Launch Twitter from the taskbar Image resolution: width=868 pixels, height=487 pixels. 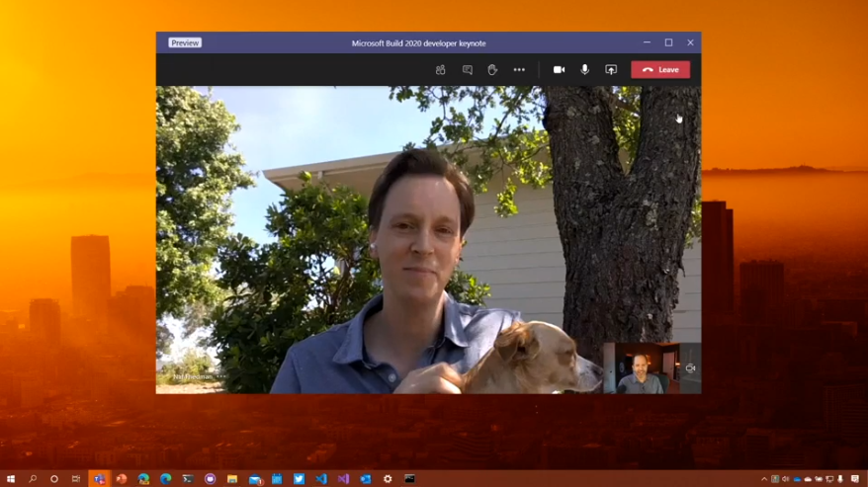point(299,479)
